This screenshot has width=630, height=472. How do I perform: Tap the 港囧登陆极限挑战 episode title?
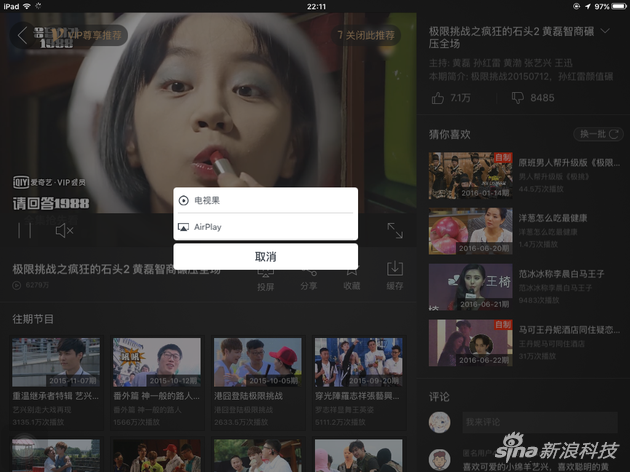(248, 396)
